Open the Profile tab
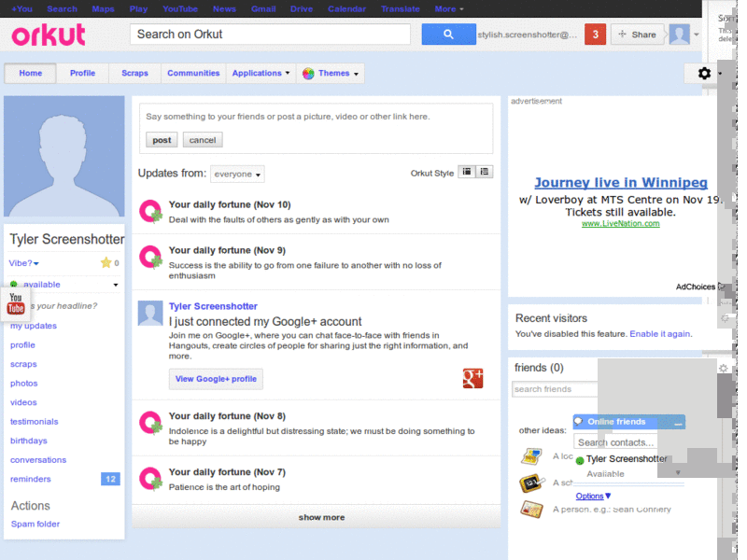Viewport: 747px width, 560px height. click(82, 74)
